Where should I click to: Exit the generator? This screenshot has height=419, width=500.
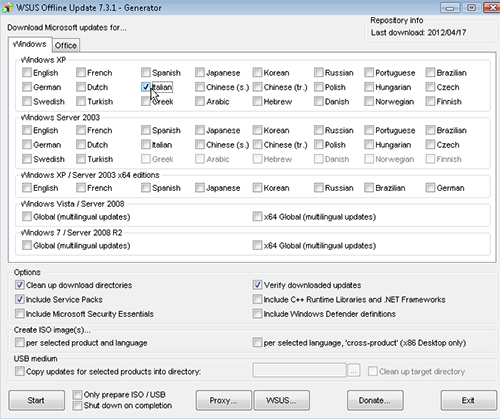pyautogui.click(x=468, y=400)
